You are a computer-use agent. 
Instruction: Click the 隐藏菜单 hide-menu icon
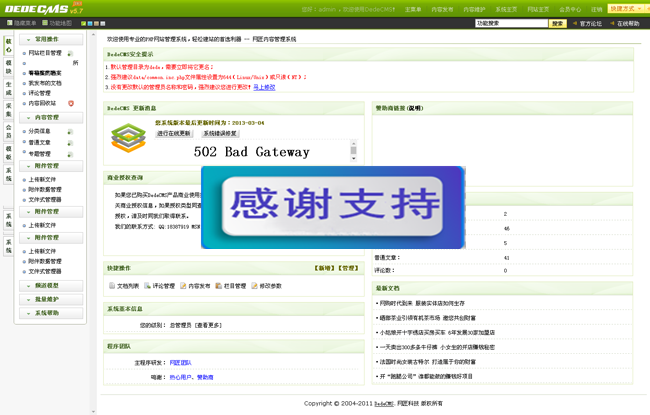point(10,23)
